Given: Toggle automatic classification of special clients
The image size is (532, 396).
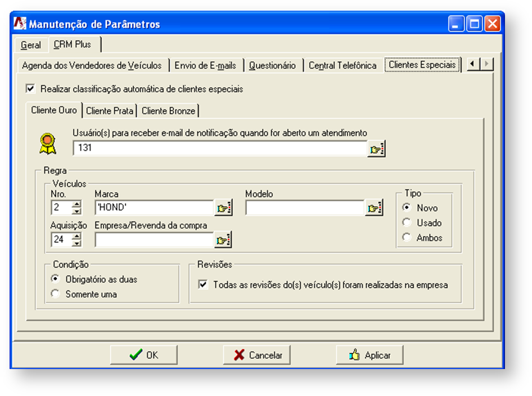Looking at the screenshot, I should click(30, 89).
